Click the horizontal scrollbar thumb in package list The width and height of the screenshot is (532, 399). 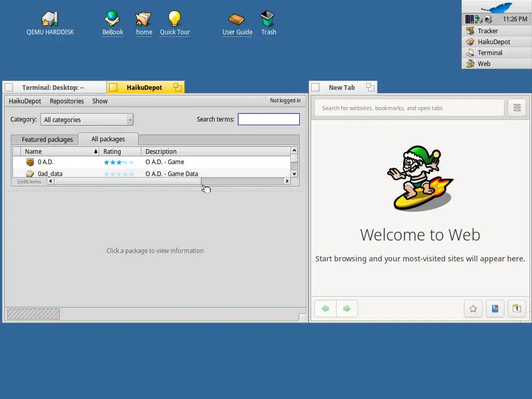[x=128, y=181]
